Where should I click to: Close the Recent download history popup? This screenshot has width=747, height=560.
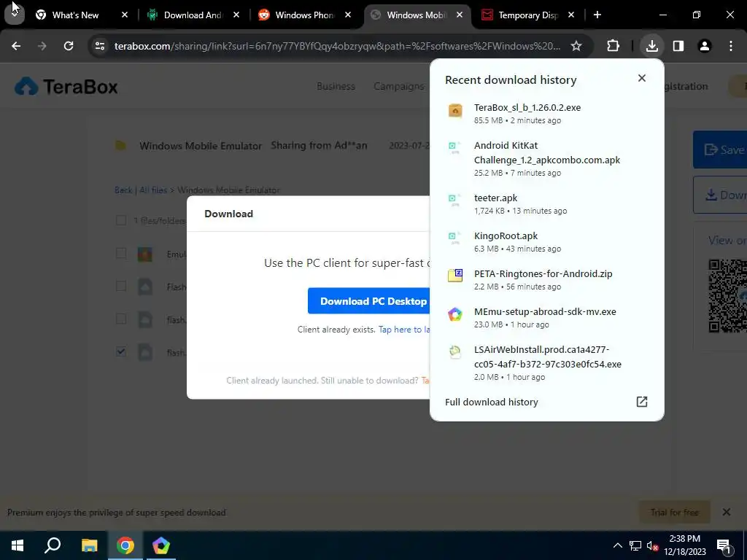tap(642, 78)
